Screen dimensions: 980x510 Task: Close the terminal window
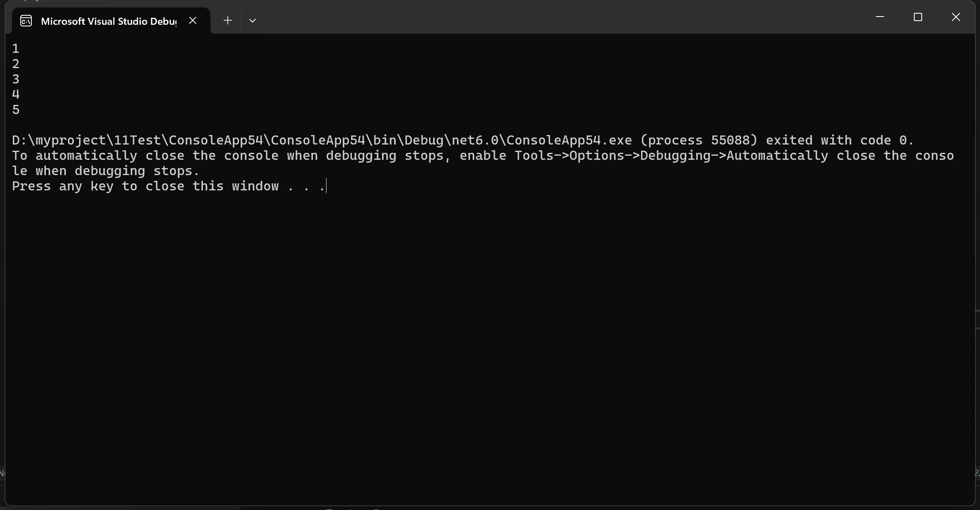click(x=956, y=17)
